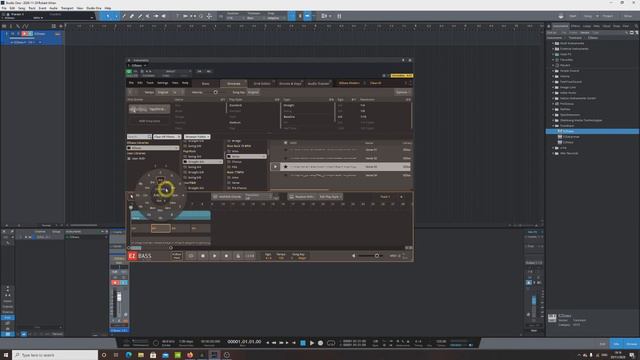640x360 pixels.
Task: Click the plus icon next to Track 1
Action: (401, 197)
